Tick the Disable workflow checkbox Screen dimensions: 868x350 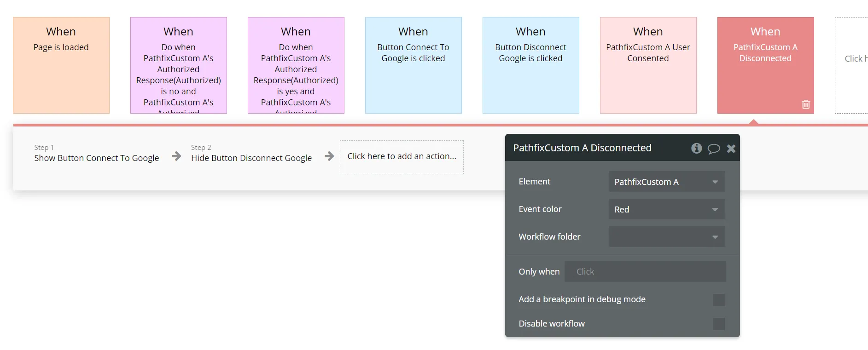(x=719, y=324)
